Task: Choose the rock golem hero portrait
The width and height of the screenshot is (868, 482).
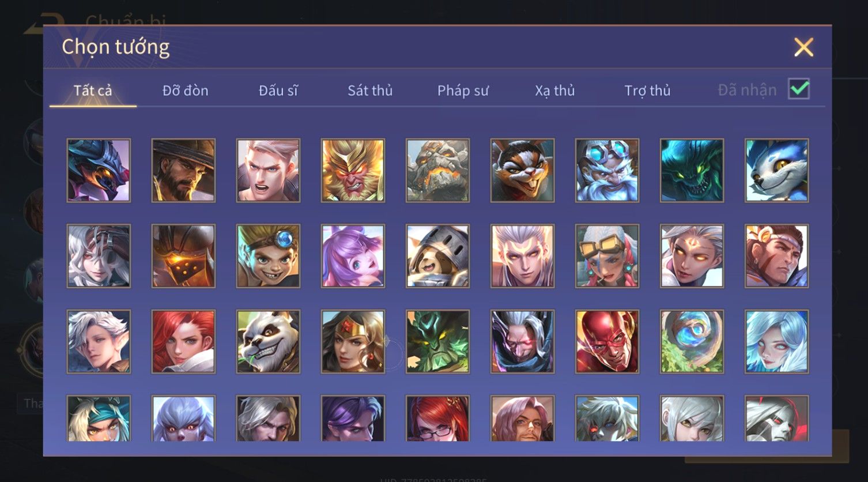Action: [437, 171]
